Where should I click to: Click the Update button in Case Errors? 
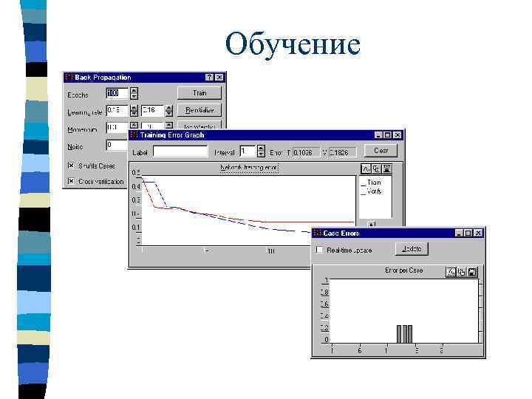pyautogui.click(x=412, y=249)
